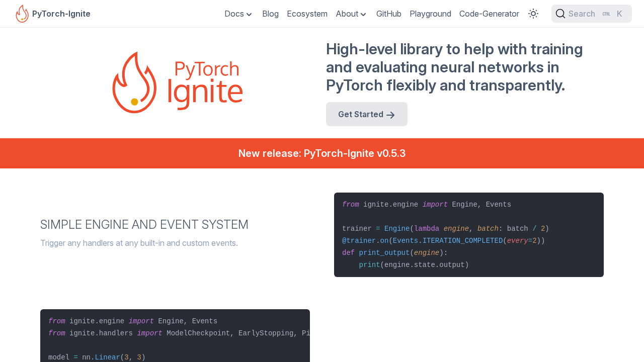Open the PyTorch-Ignite v0.5.3 release banner
The height and width of the screenshot is (362, 644).
(322, 153)
